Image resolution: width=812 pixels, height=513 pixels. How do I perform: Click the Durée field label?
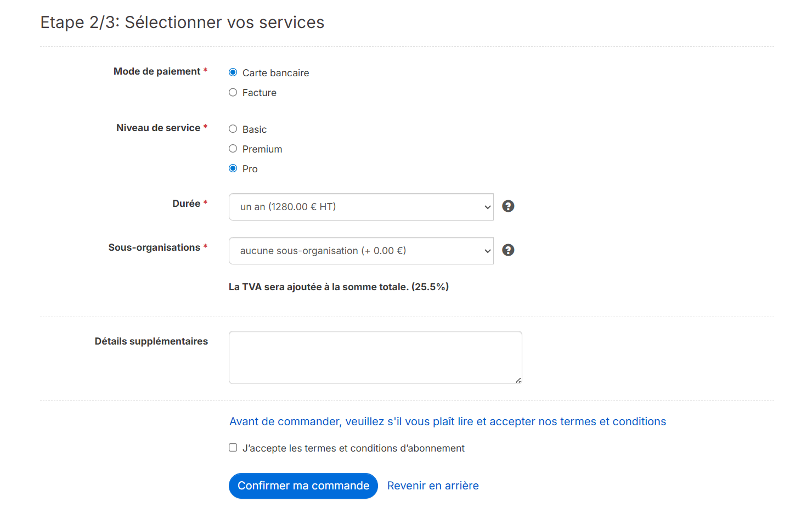coord(186,204)
